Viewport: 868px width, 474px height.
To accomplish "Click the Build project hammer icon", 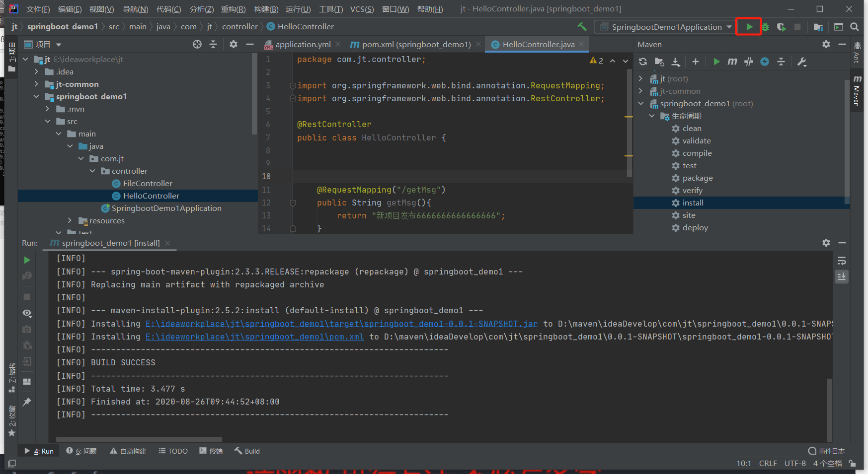I will click(582, 27).
